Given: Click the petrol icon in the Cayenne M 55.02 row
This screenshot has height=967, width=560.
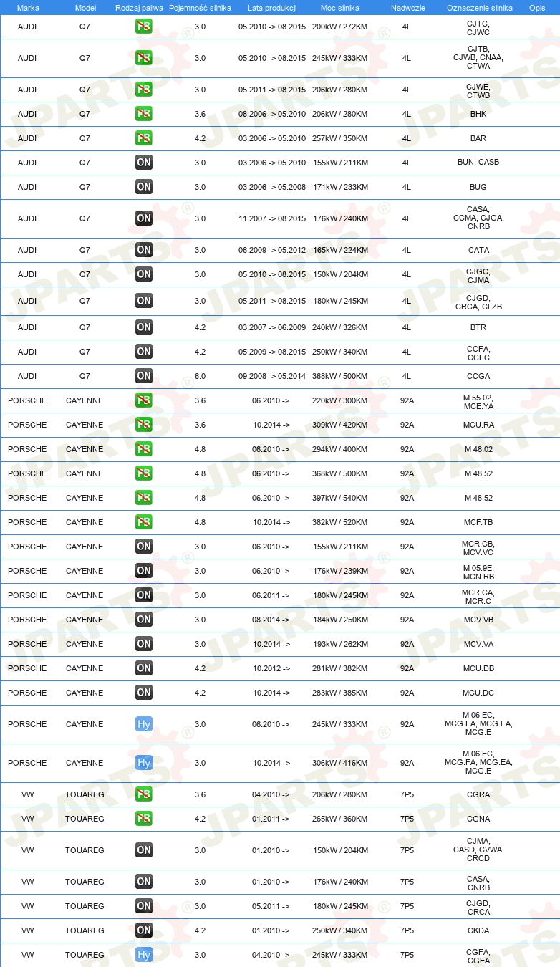Looking at the screenshot, I should click(x=144, y=400).
